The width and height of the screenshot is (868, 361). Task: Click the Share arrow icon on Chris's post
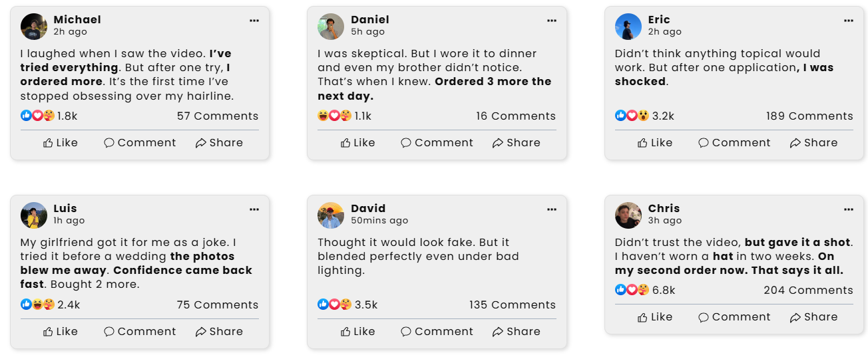click(x=795, y=318)
